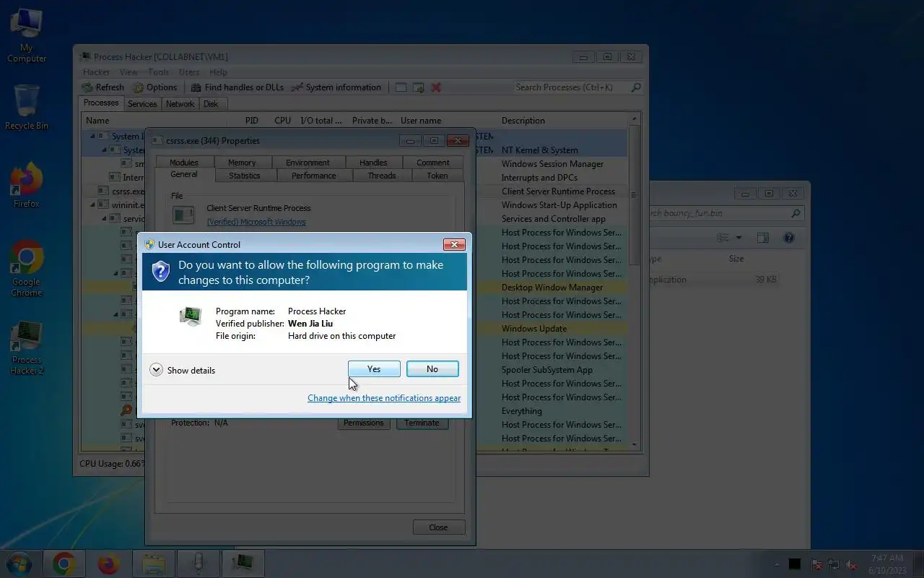This screenshot has height=578, width=924.
Task: Collapse the wininit.exe tree node
Action: point(92,204)
